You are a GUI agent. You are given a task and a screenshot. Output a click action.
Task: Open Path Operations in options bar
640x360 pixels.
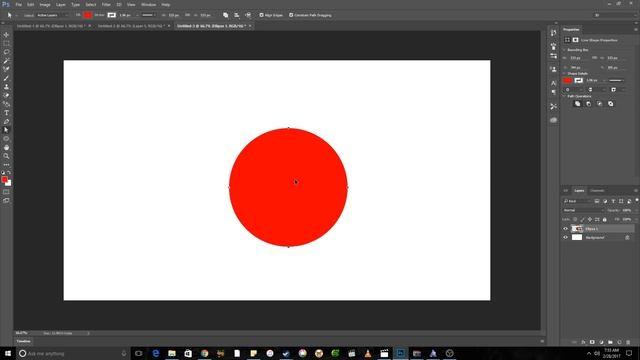click(226, 15)
